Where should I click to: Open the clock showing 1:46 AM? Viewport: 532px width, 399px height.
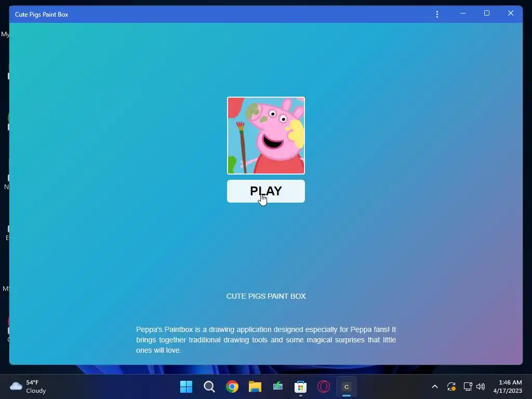(507, 387)
